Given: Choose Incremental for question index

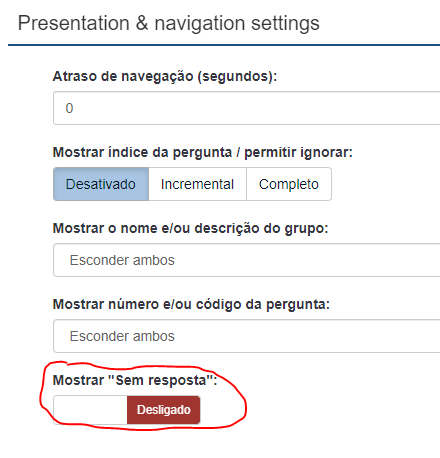Looking at the screenshot, I should point(197,184).
